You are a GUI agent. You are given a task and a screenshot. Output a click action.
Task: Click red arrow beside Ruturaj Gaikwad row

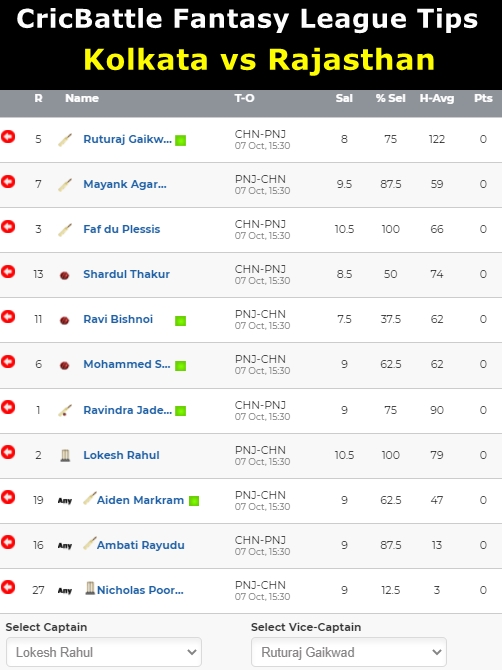tap(8, 137)
